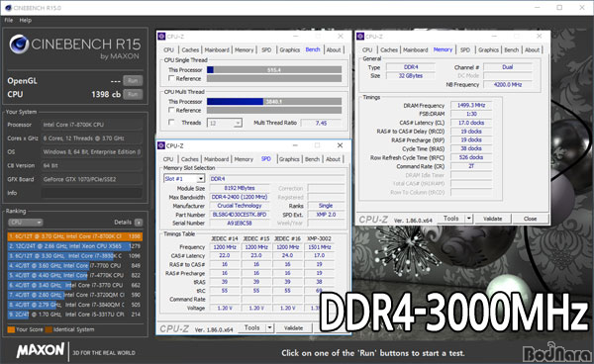Image resolution: width=594 pixels, height=364 pixels.
Task: Expand Tools dropdown arrow in Memory CPU-Z window
Action: click(x=469, y=219)
